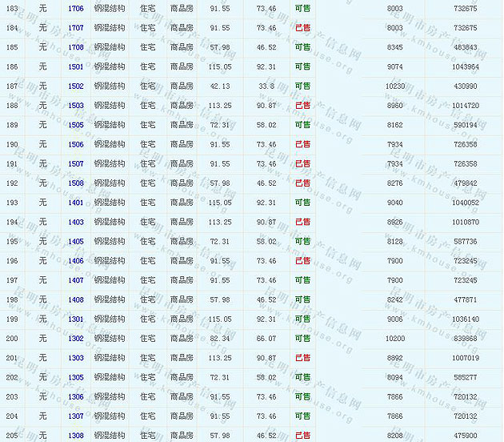Open room 1506 details

(76, 144)
